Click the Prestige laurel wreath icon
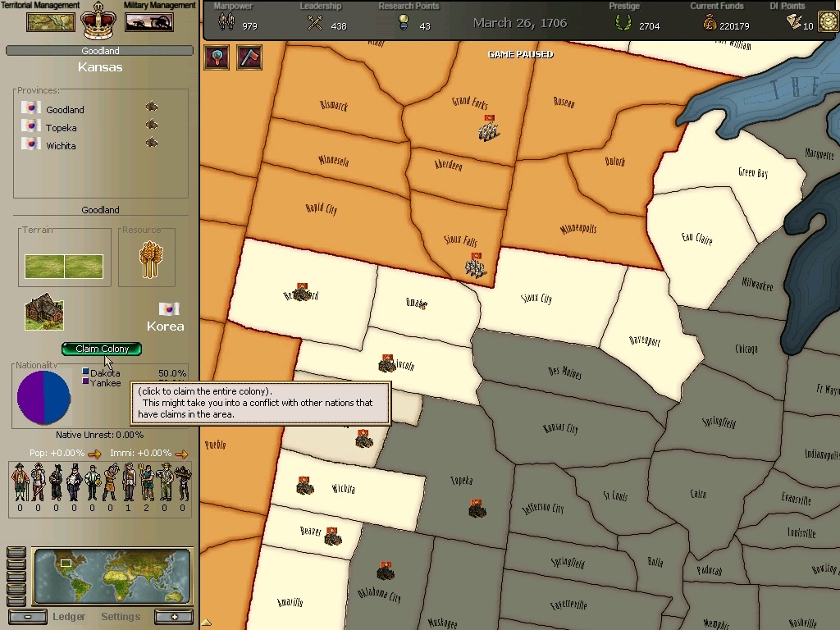840x630 pixels. [x=623, y=22]
